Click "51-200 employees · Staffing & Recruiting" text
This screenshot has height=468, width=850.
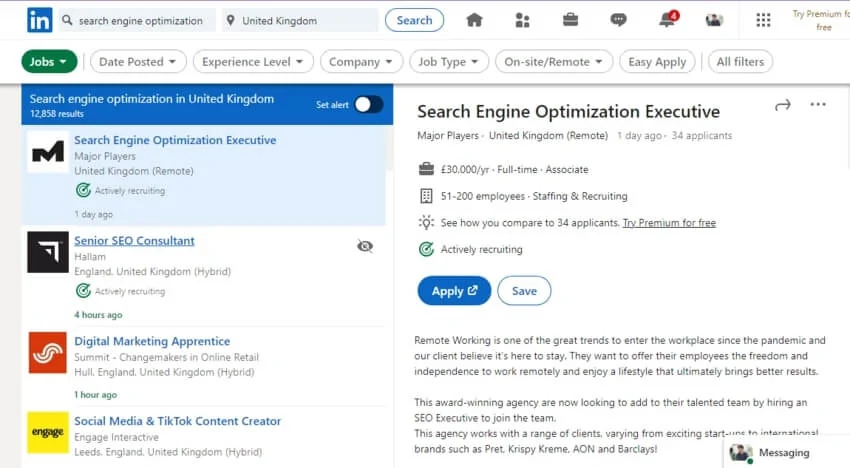(x=534, y=196)
